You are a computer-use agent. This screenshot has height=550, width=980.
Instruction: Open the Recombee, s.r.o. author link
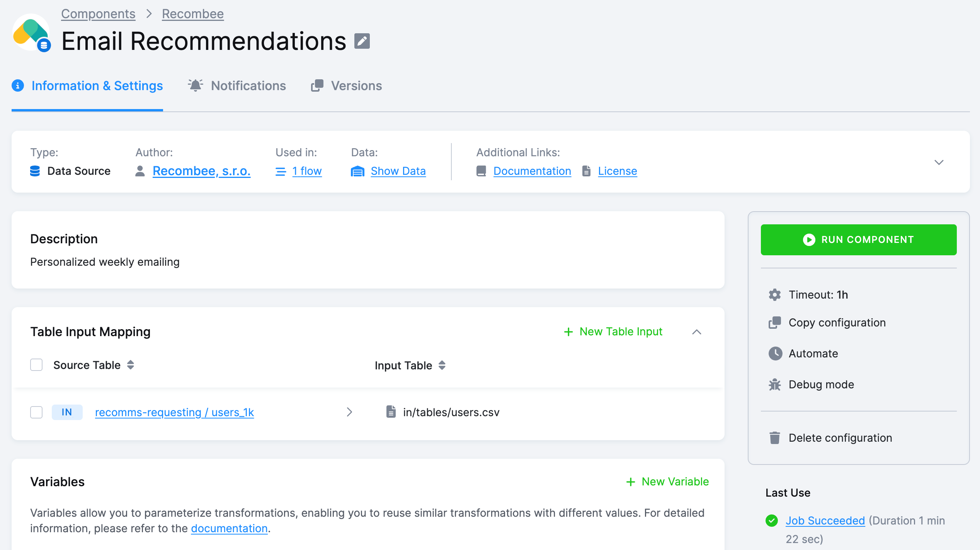pos(201,171)
